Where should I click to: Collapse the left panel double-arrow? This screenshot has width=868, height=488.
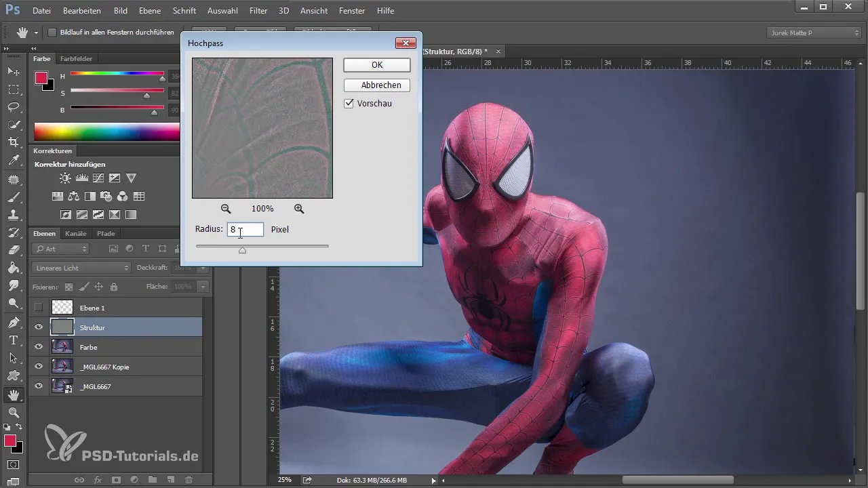(34, 49)
